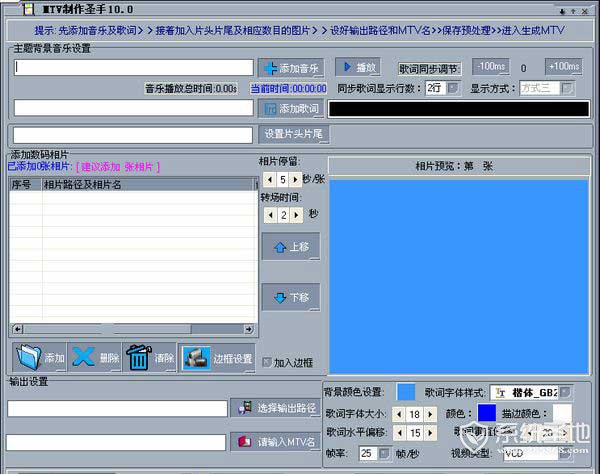Focus the MTV name input field

[116, 442]
